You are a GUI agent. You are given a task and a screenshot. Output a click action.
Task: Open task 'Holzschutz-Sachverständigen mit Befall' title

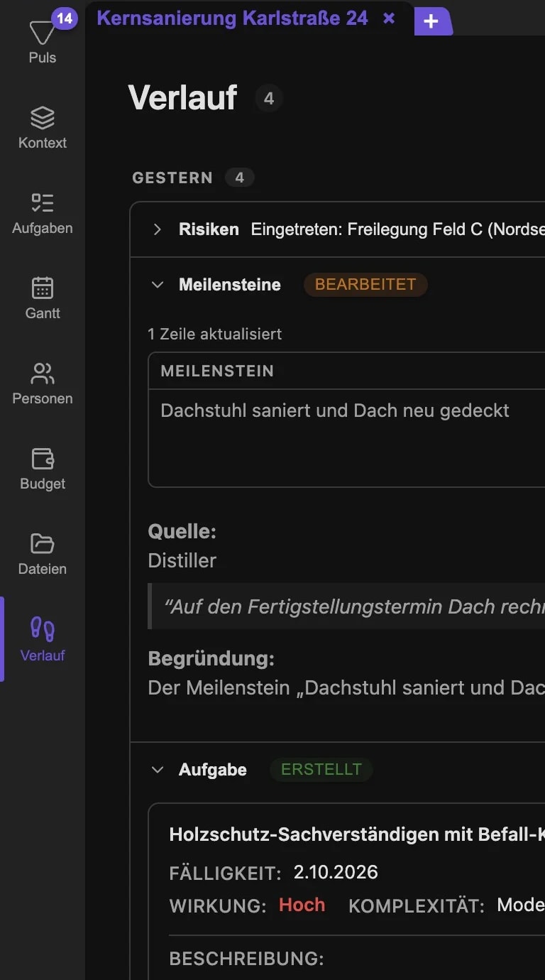click(357, 834)
